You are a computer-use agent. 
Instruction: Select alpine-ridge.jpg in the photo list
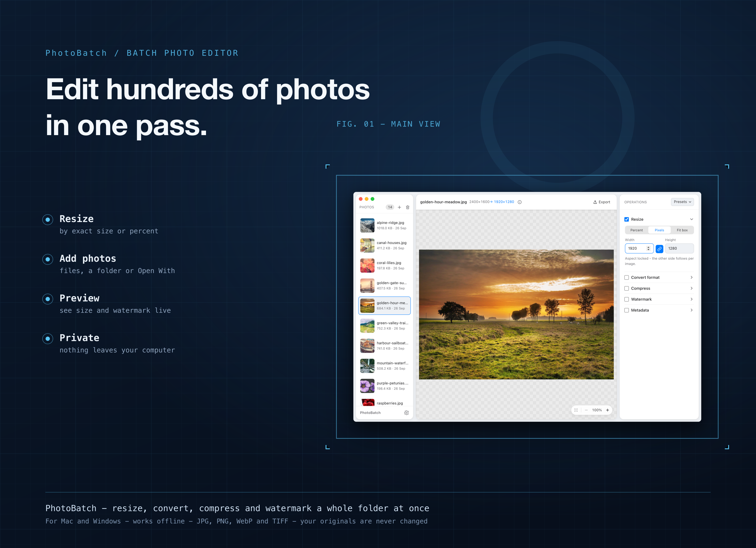point(384,225)
